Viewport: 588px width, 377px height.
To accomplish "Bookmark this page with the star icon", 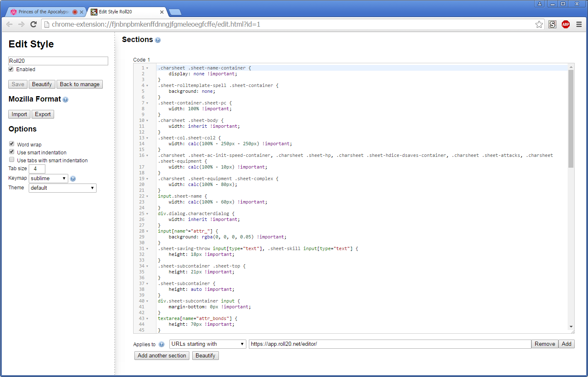I will (x=539, y=24).
